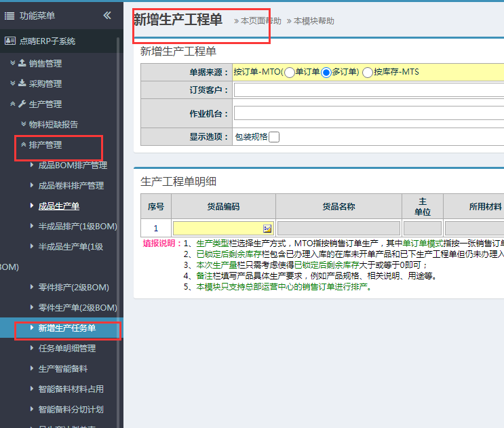Select the 单订单 radio button
This screenshot has height=428, width=504.
click(289, 72)
